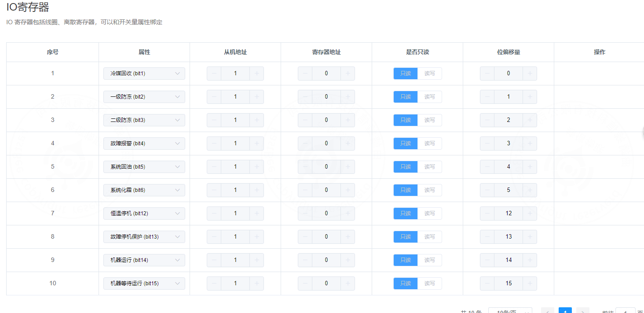Click the 操作 column header
The width and height of the screenshot is (644, 313).
(x=600, y=52)
